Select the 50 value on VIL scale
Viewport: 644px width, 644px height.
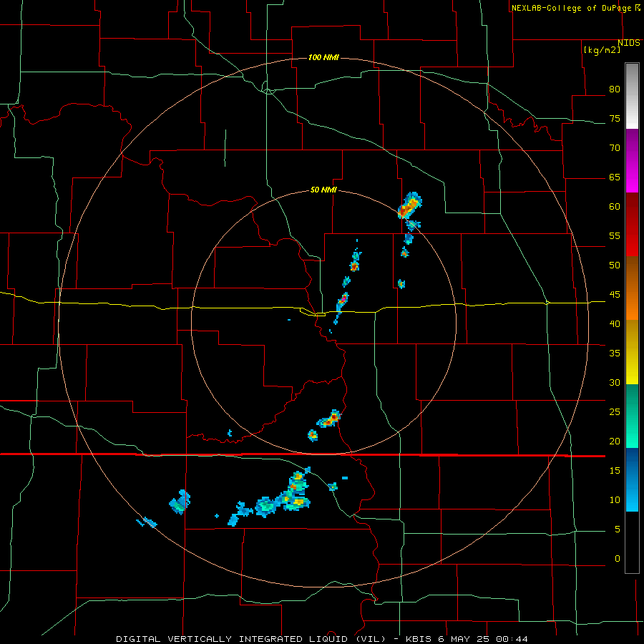click(x=615, y=265)
